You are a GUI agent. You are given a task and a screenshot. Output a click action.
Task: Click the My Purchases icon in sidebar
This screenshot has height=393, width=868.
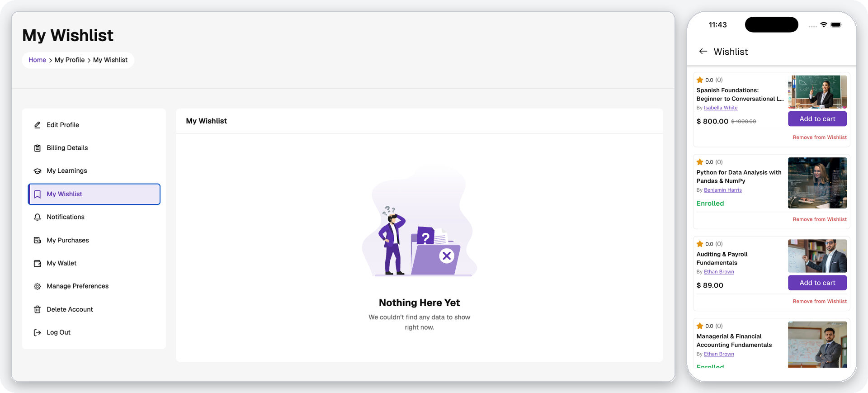point(38,240)
